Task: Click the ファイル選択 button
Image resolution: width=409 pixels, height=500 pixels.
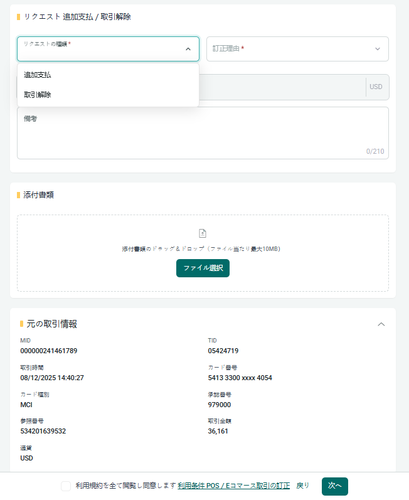Action: tap(203, 268)
